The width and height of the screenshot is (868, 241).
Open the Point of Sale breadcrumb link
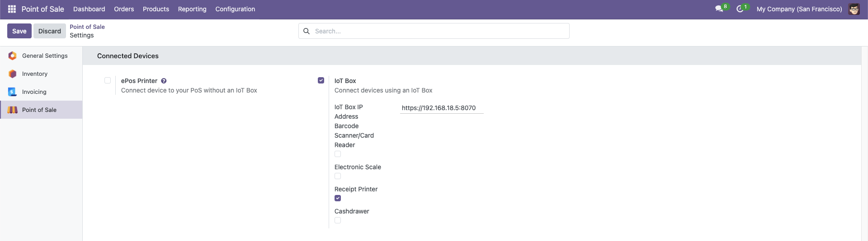[x=87, y=27]
